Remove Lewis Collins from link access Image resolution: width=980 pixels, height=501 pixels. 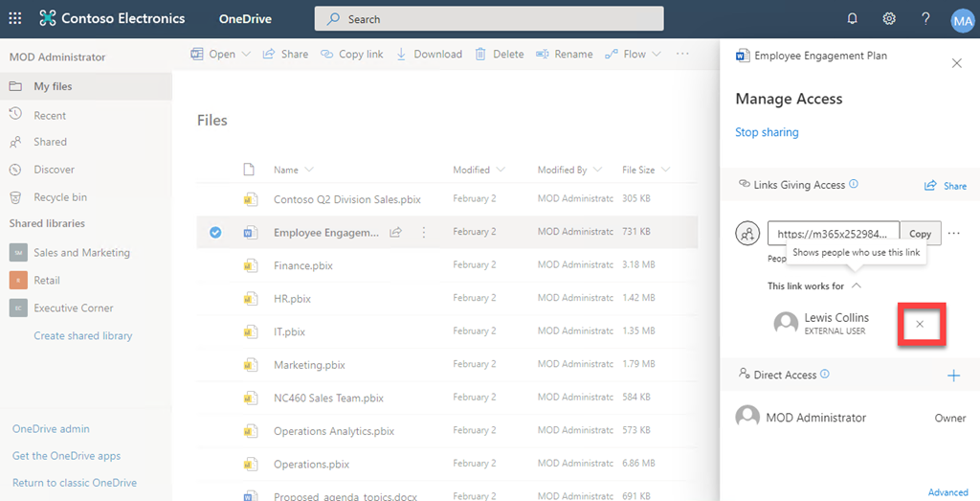click(x=920, y=324)
